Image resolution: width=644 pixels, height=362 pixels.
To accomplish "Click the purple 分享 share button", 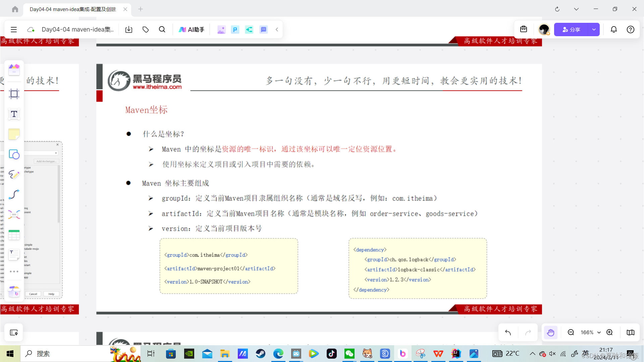I will pos(571,29).
